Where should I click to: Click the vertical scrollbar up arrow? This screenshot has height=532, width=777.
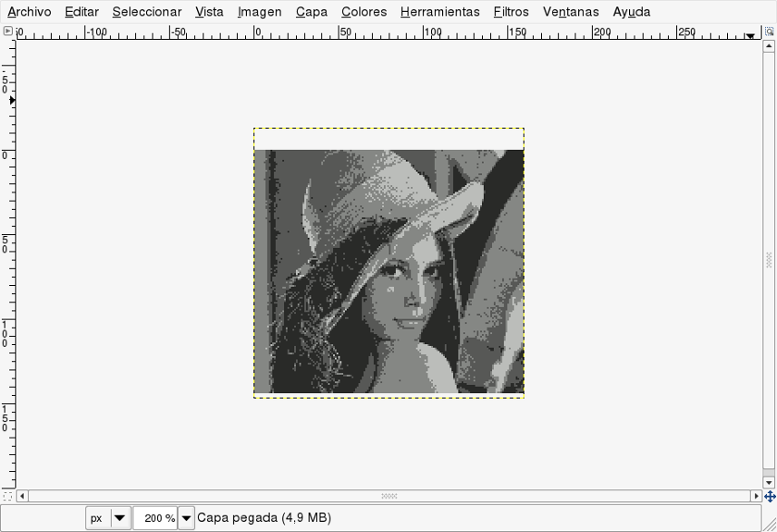click(x=769, y=46)
